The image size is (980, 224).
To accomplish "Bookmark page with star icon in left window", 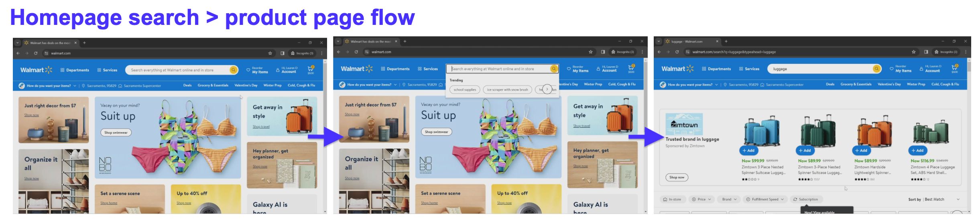I will [270, 53].
